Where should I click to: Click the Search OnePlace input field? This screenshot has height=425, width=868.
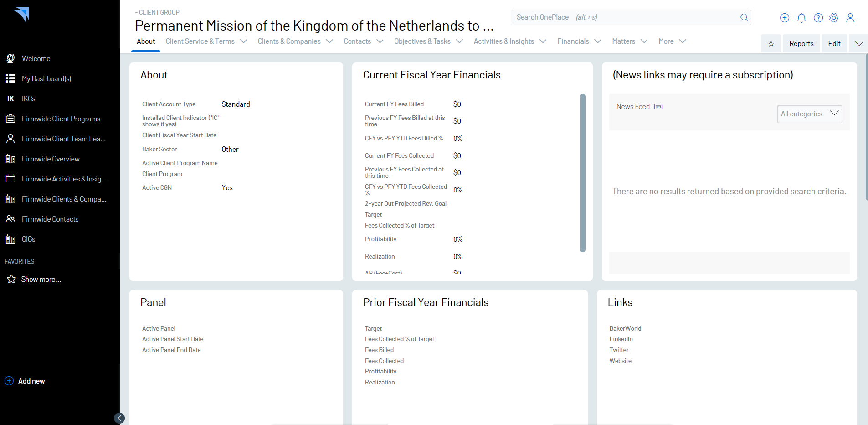[x=624, y=17]
